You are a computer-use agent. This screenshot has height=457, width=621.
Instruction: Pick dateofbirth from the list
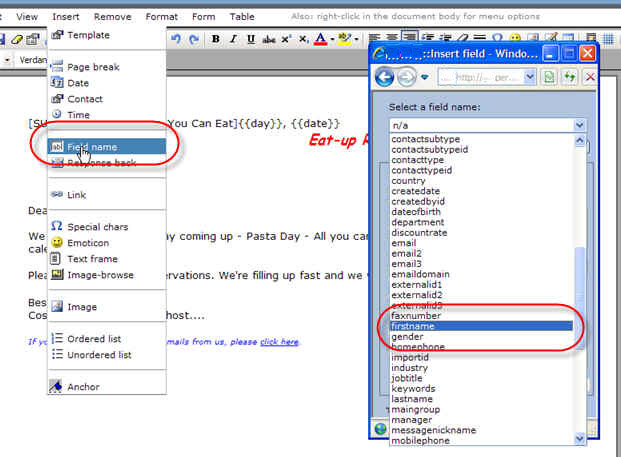[x=481, y=212]
